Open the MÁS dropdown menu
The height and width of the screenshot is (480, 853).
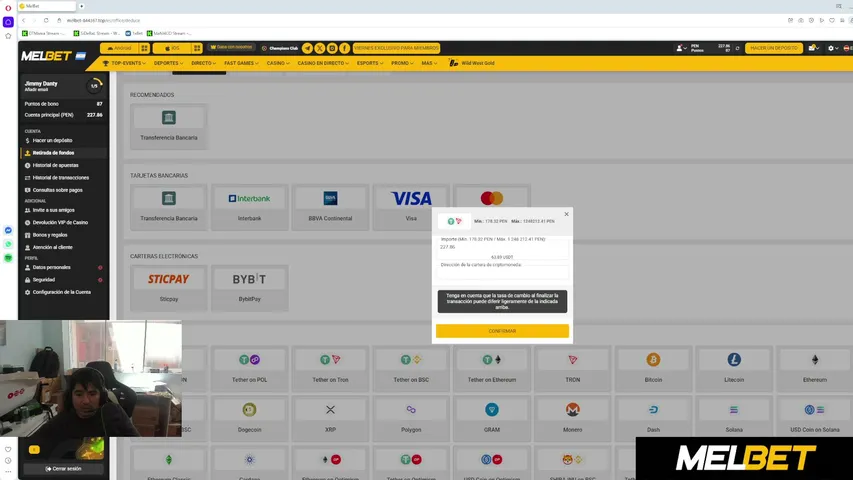[429, 63]
